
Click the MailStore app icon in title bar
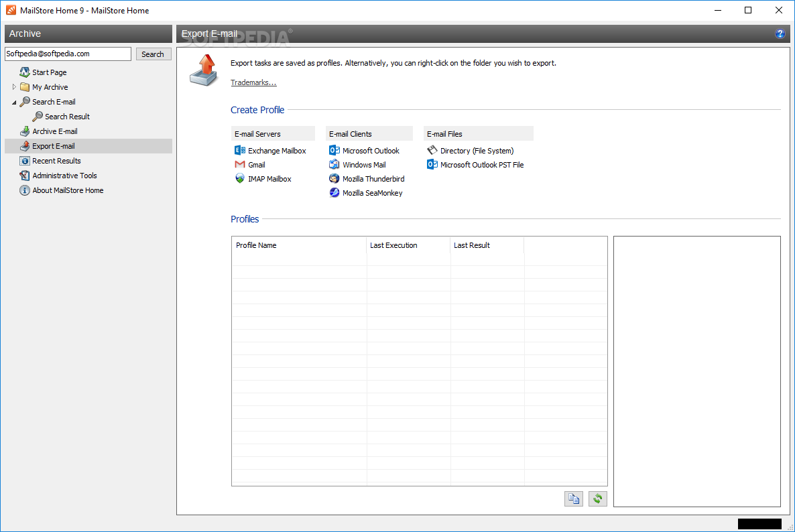pos(11,10)
